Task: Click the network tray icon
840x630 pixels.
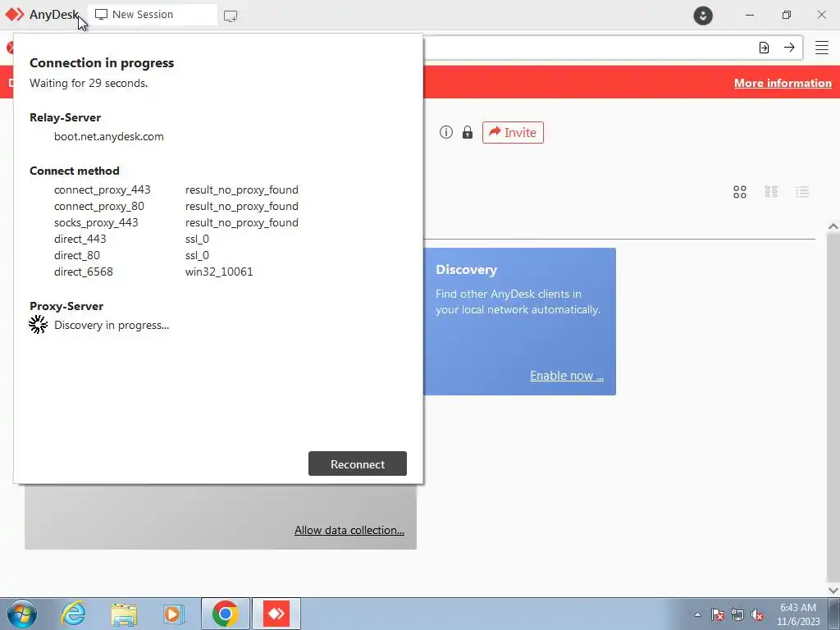Action: point(737,614)
